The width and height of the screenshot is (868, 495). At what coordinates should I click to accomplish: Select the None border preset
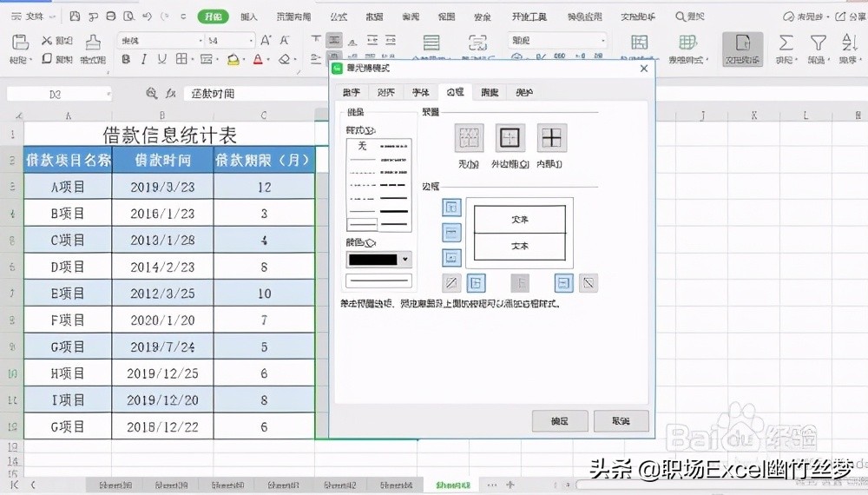pos(469,138)
